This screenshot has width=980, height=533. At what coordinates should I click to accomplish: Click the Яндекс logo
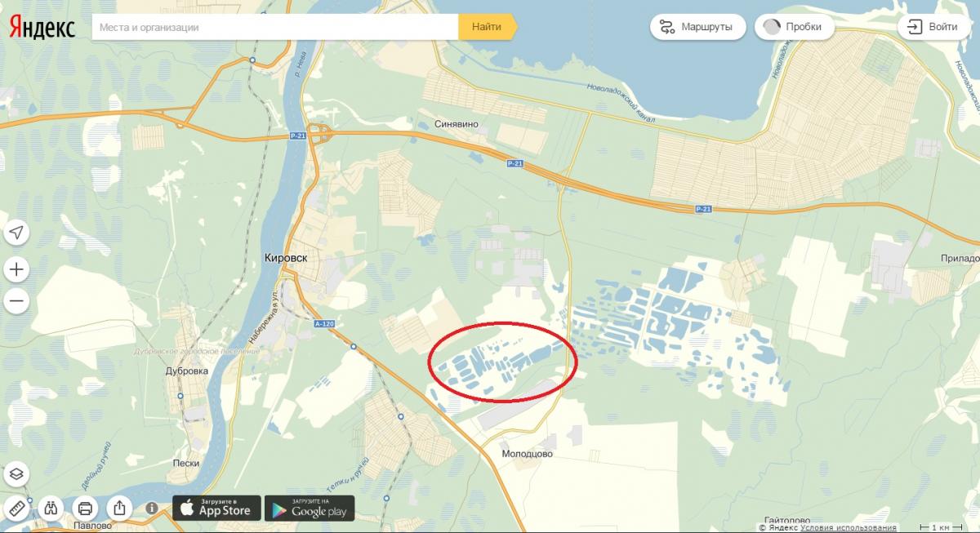pyautogui.click(x=42, y=29)
